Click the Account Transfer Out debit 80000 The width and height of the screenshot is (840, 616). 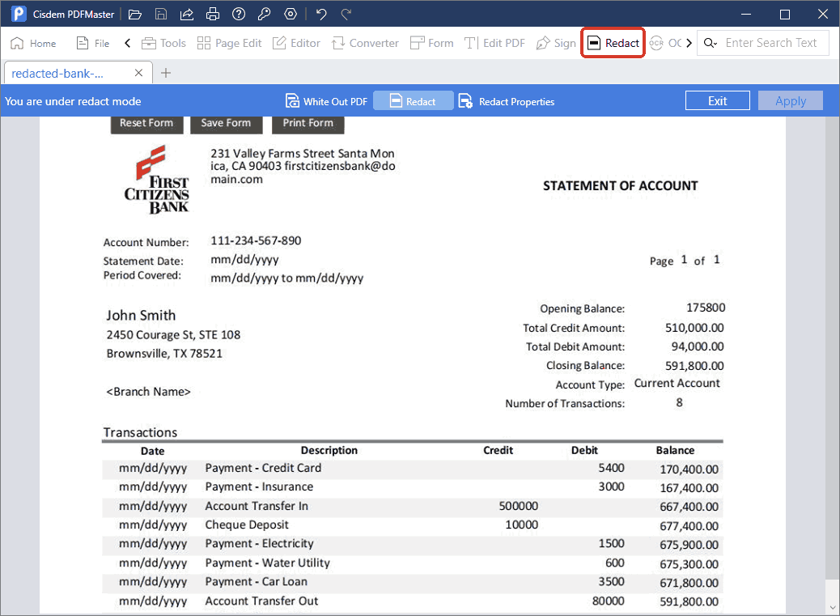point(608,601)
